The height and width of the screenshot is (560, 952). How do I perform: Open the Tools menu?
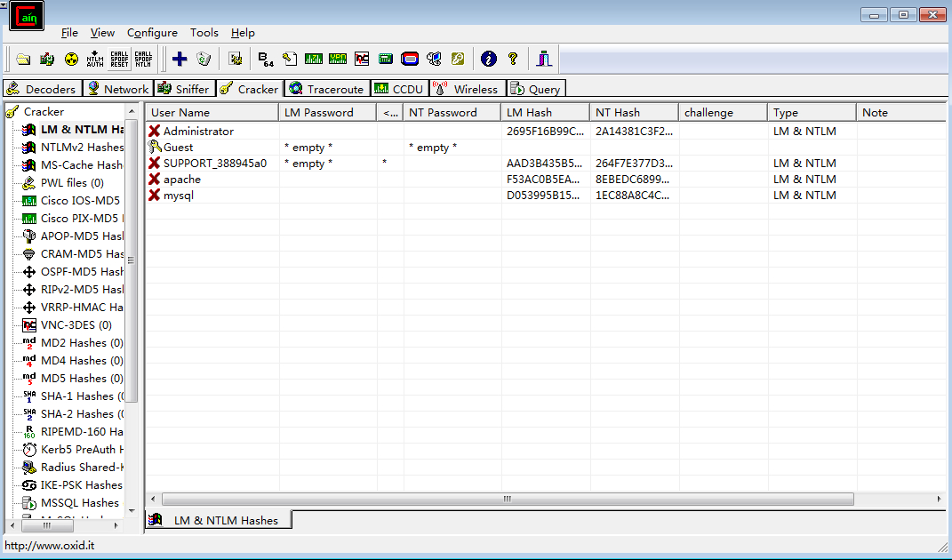click(204, 33)
